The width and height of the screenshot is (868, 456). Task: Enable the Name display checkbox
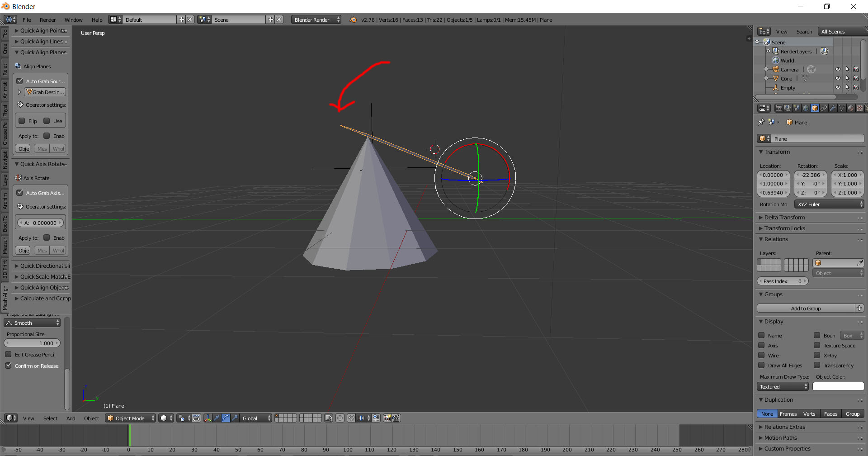[x=761, y=335]
